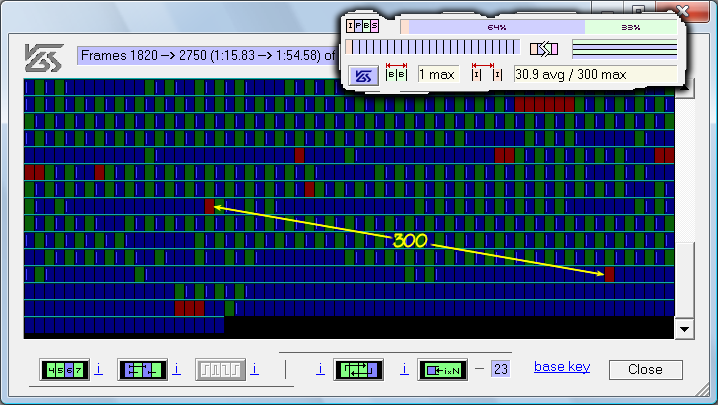Click the long red key frame run in the second grid row
The height and width of the screenshot is (405, 718).
coord(544,104)
